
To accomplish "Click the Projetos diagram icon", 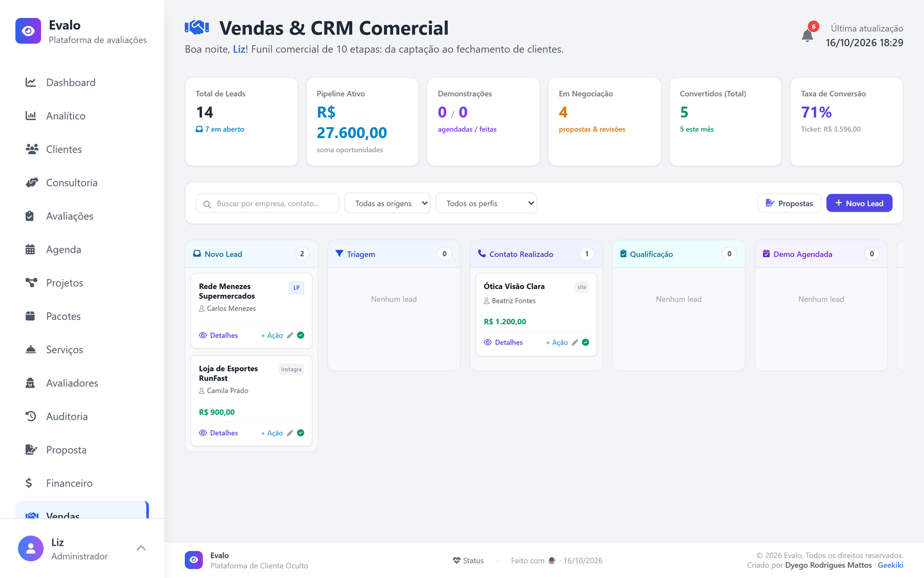I will point(31,283).
